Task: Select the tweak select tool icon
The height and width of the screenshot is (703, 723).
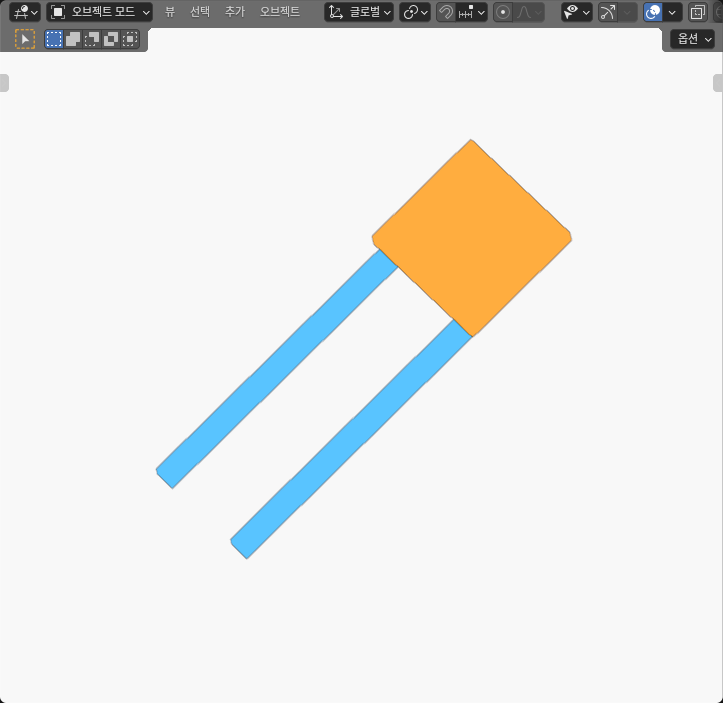Action: pos(25,39)
